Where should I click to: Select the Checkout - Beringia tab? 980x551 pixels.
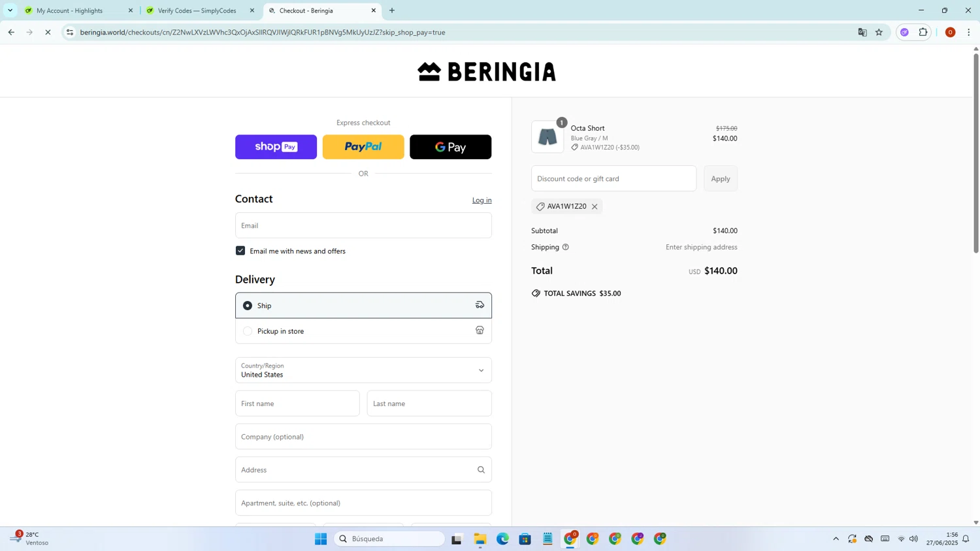(321, 10)
